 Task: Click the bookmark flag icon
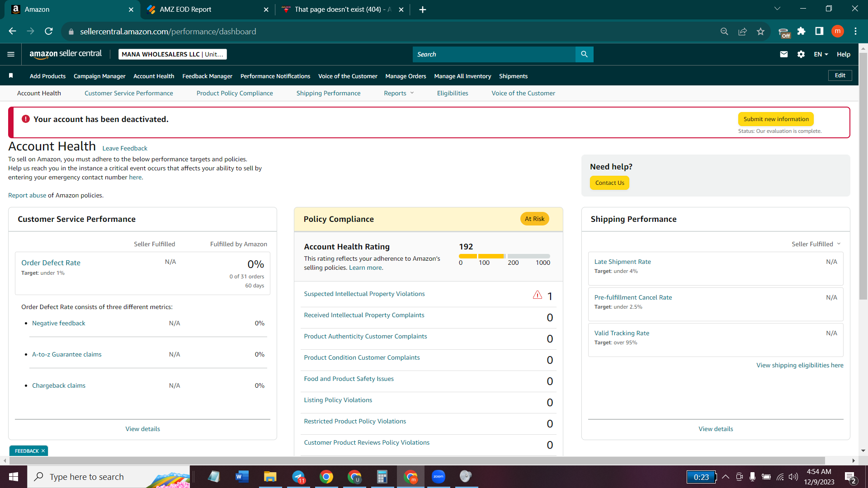(x=11, y=75)
